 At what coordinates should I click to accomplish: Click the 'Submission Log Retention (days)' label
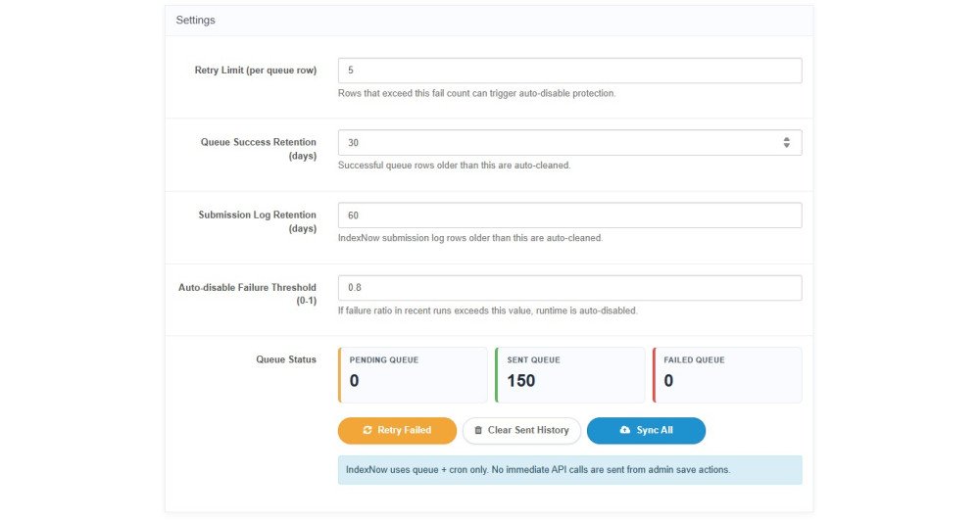pos(258,221)
